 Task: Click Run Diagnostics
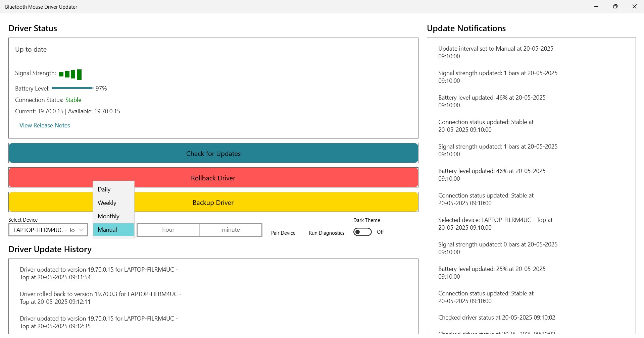[x=327, y=233]
